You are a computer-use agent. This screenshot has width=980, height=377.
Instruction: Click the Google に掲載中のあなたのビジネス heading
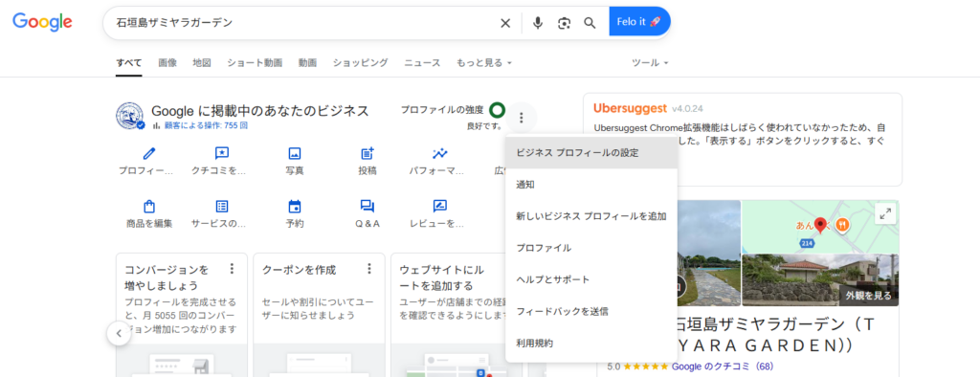coord(260,111)
